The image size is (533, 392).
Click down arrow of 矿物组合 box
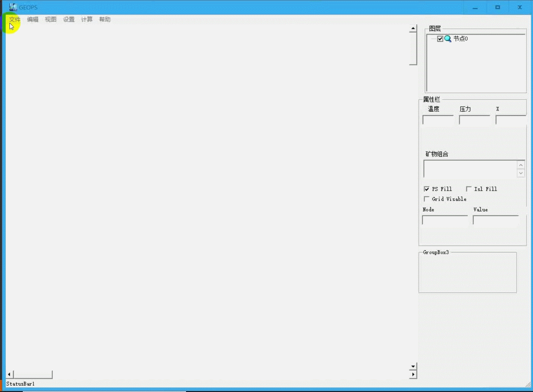pos(521,173)
